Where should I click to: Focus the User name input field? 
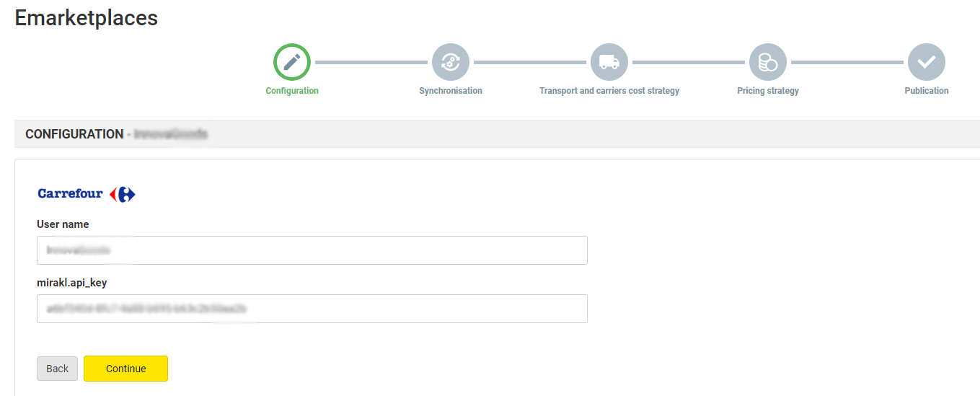(312, 250)
